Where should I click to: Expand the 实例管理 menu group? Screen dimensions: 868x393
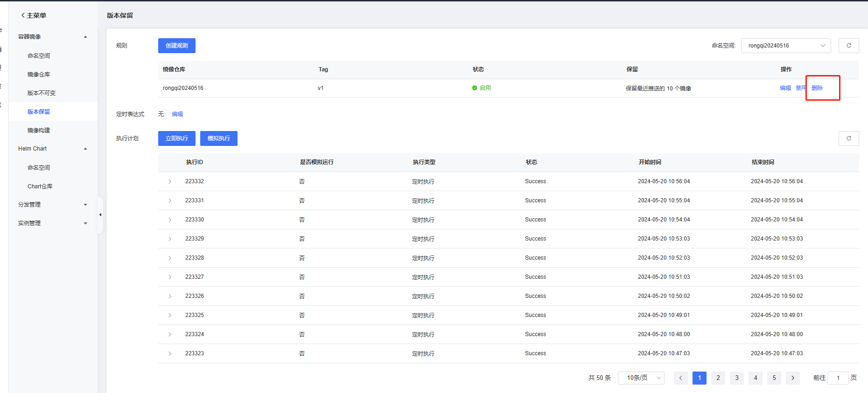pyautogui.click(x=85, y=223)
